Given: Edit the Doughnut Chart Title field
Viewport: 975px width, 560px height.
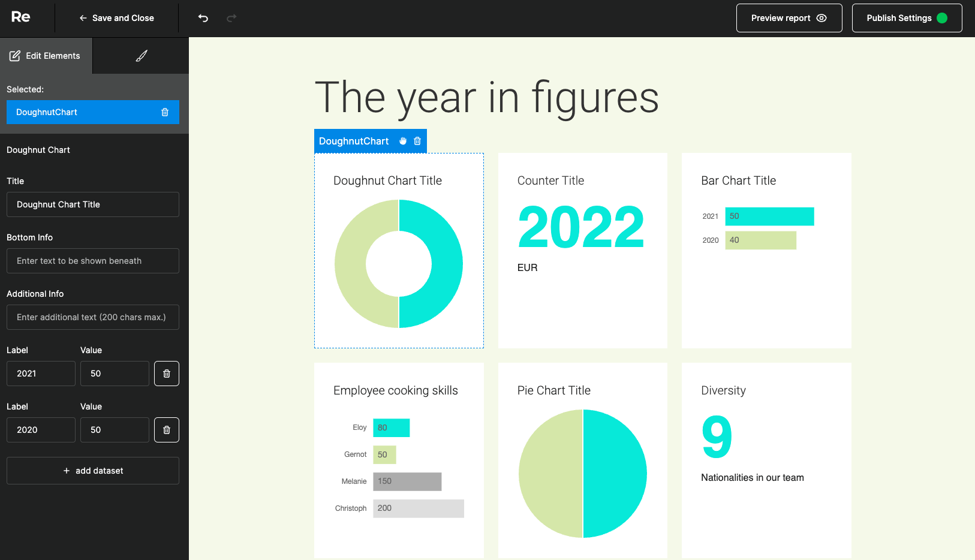Looking at the screenshot, I should (x=93, y=204).
